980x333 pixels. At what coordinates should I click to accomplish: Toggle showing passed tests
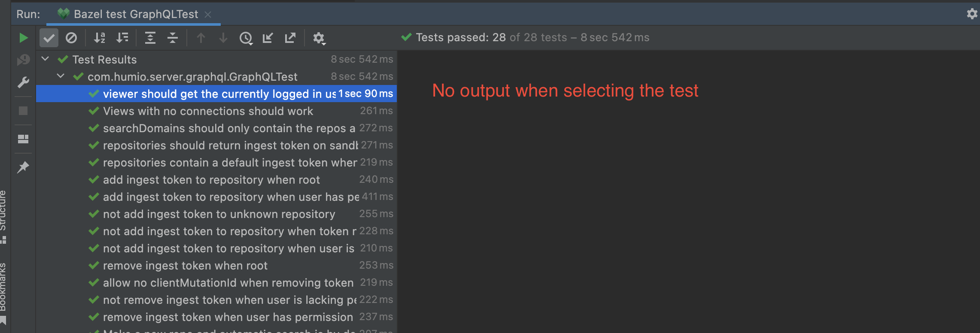pos(49,38)
